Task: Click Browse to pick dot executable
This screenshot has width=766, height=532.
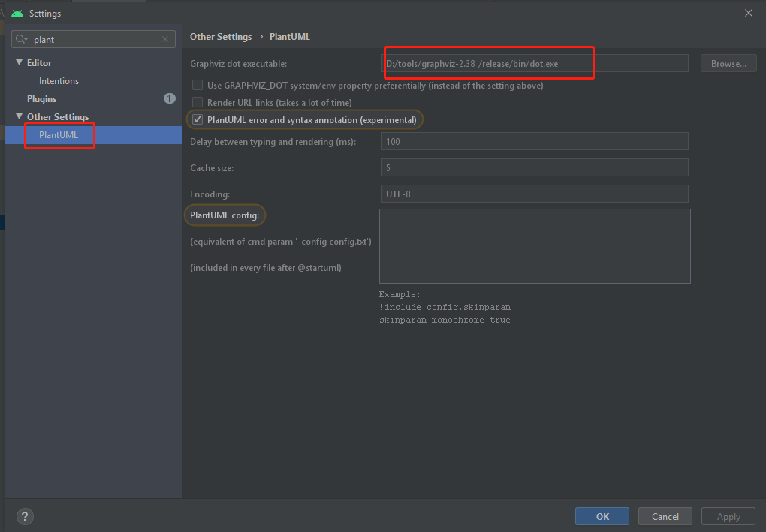Action: pyautogui.click(x=728, y=64)
